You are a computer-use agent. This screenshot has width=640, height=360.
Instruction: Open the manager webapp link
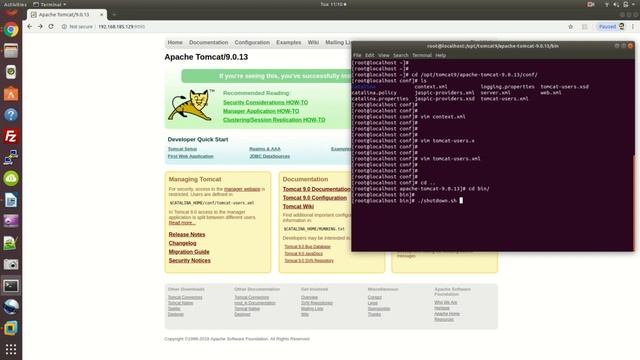[242, 189]
